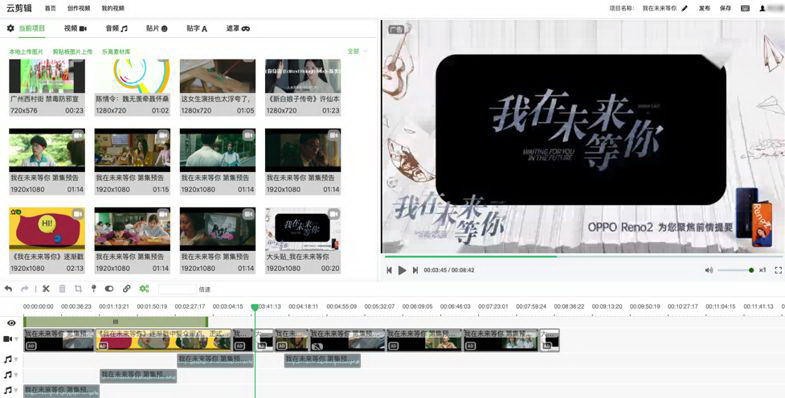Switch to 当前项目 tab

[x=32, y=29]
